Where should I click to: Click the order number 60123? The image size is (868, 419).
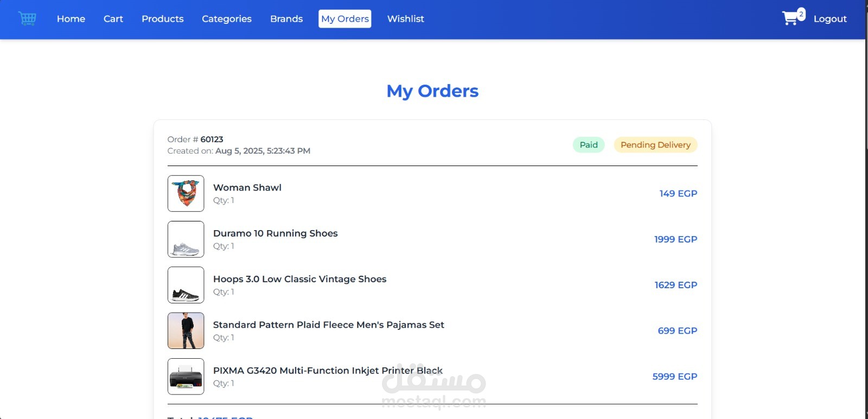tap(212, 139)
